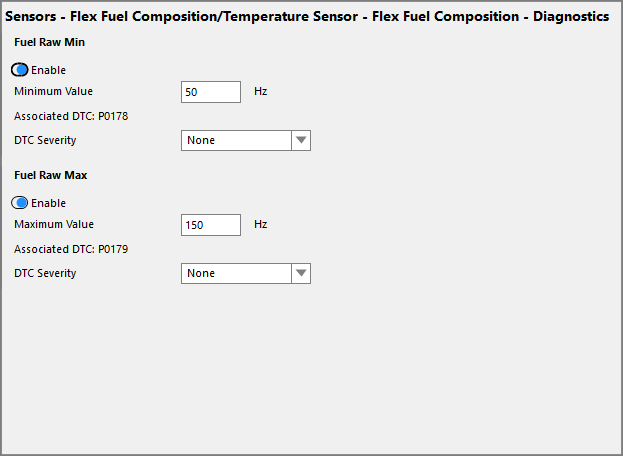Screen dimensions: 623x456
Task: Click the Hz unit beside Maximum Value
Action: pyautogui.click(x=260, y=224)
